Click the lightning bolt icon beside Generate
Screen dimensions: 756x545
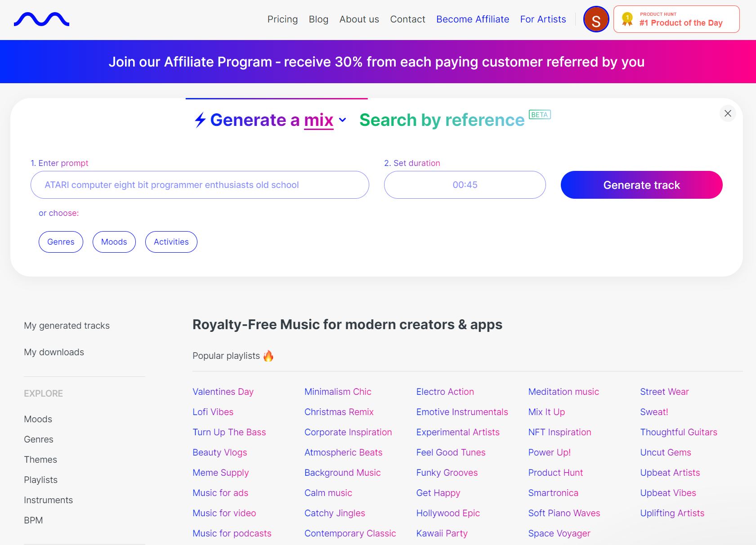[200, 120]
